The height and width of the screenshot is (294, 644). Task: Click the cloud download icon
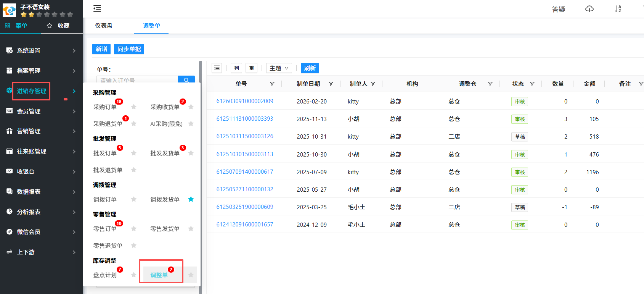point(589,9)
